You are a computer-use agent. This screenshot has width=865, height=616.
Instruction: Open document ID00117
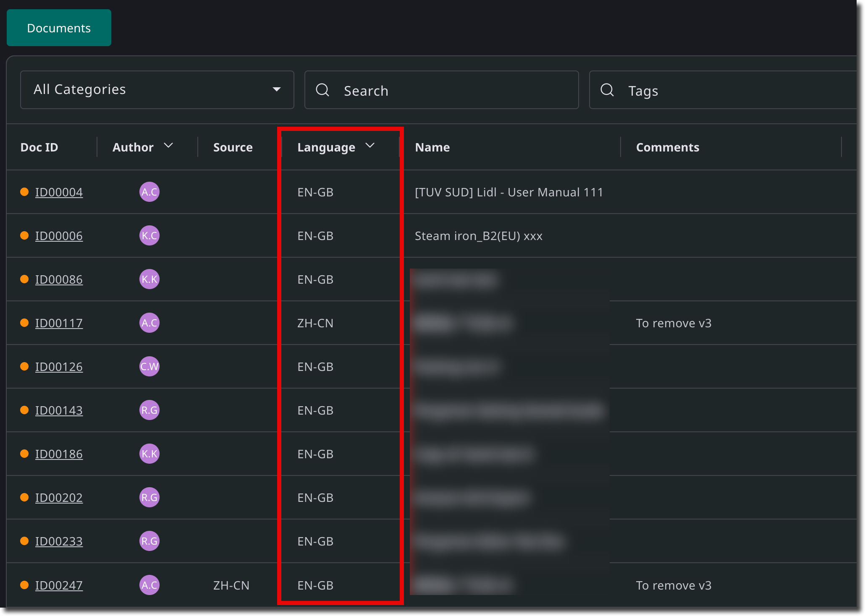point(59,323)
